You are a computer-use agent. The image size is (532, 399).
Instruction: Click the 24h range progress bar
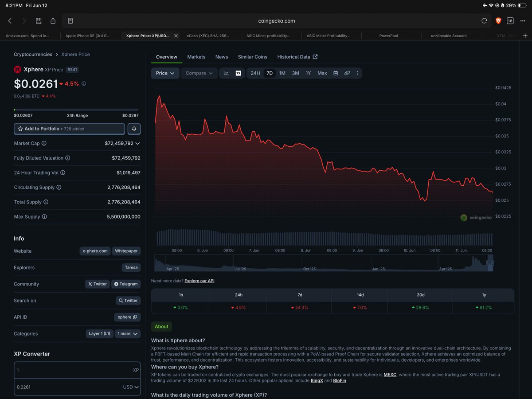tap(76, 109)
